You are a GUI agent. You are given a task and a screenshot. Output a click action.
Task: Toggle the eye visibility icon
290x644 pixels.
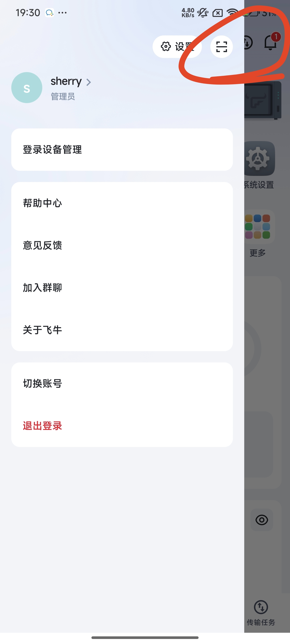click(x=262, y=520)
